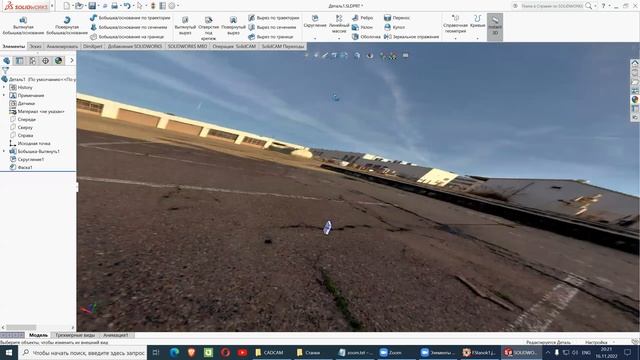Switch to Операции SolidCAM tab
Screen dimensions: 640x360
[234, 47]
